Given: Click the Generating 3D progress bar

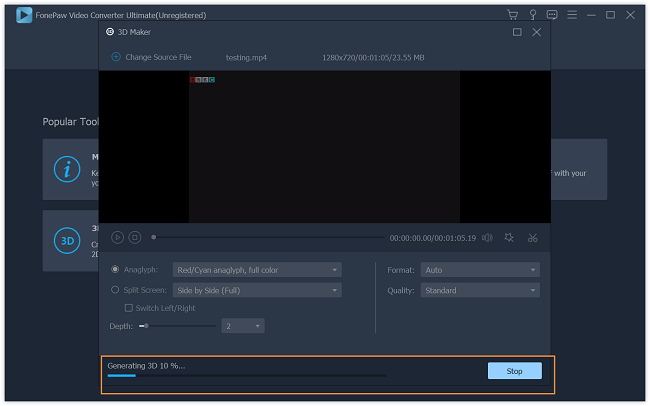Looking at the screenshot, I should 247,376.
